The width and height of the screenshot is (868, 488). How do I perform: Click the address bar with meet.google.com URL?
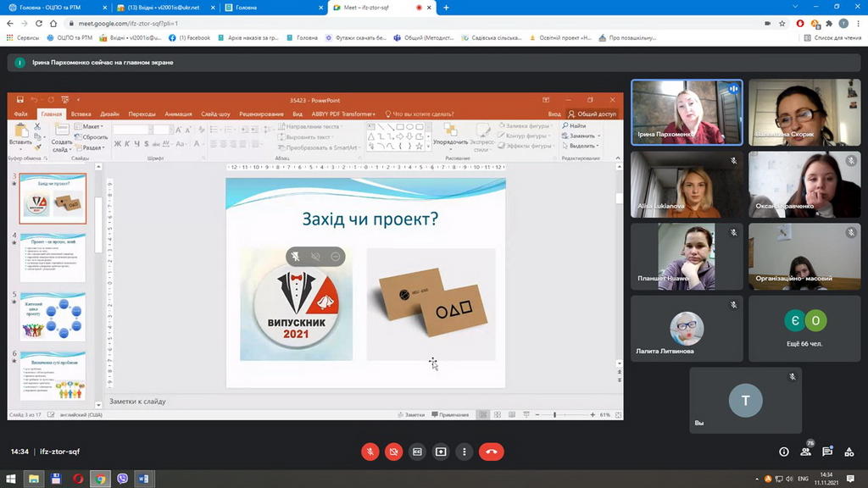pos(339,24)
